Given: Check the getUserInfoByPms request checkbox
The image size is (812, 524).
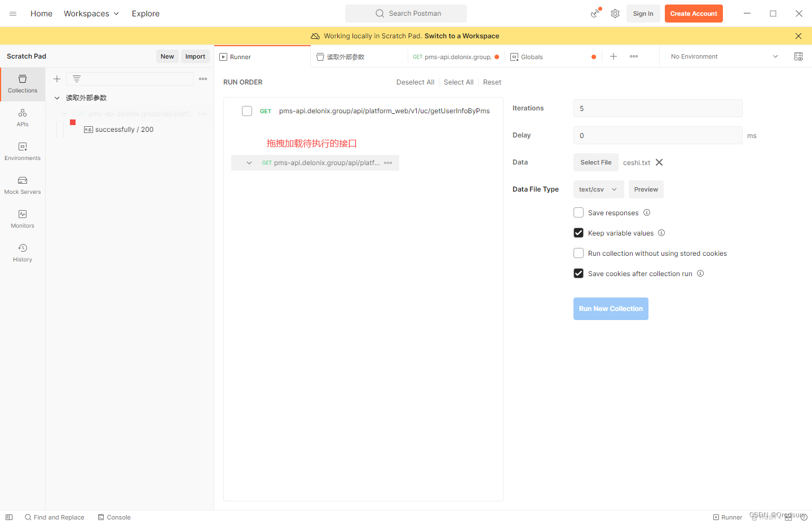Looking at the screenshot, I should (247, 111).
